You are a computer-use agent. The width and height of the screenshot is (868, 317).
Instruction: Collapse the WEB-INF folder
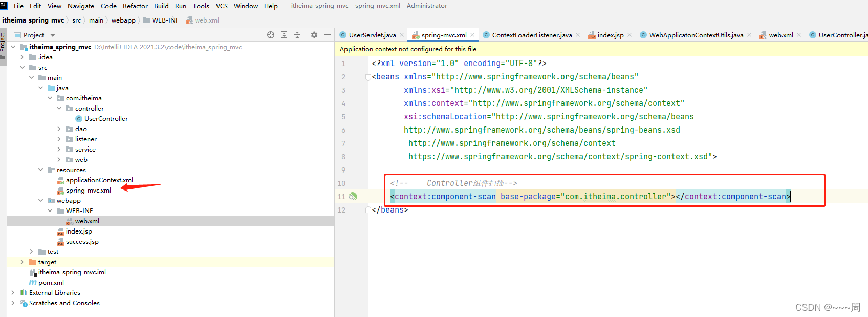point(50,210)
